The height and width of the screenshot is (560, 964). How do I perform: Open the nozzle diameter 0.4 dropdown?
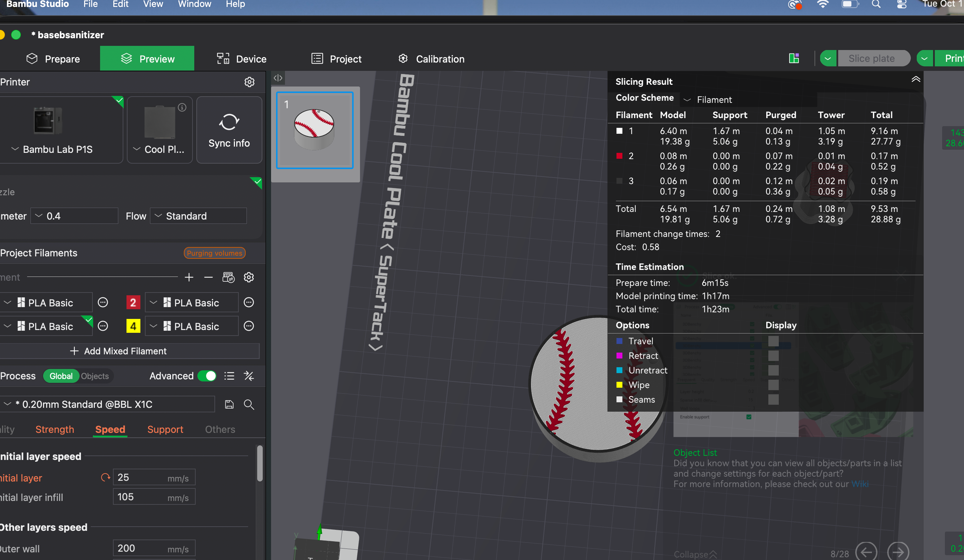point(74,216)
